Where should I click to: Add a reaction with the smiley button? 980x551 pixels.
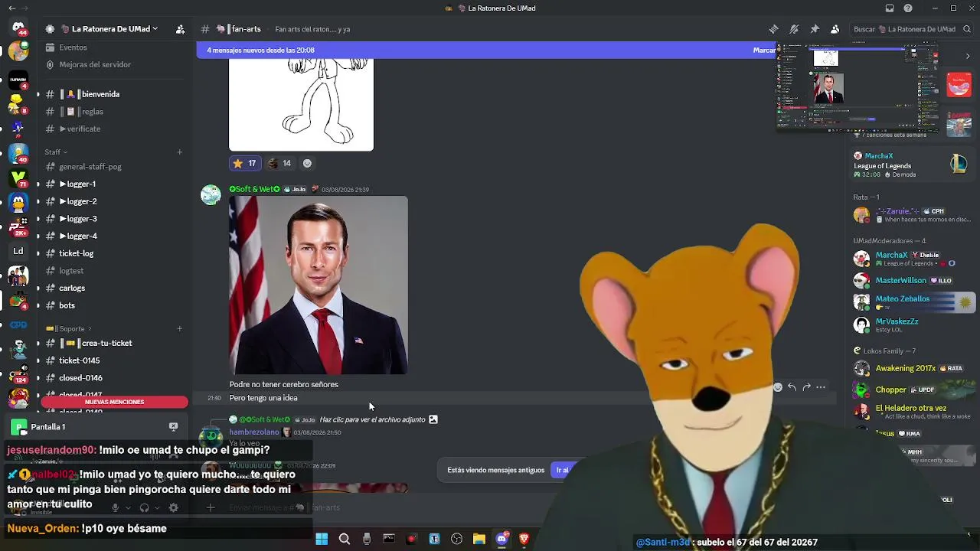pyautogui.click(x=307, y=163)
